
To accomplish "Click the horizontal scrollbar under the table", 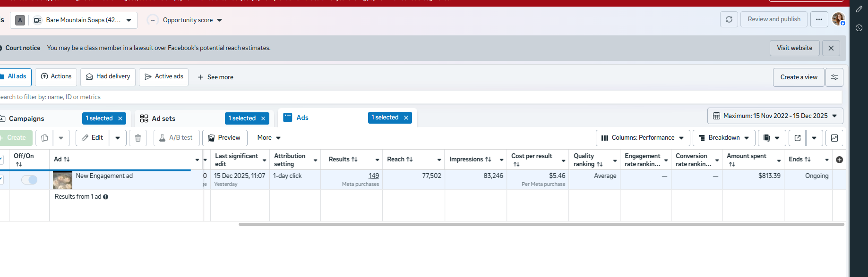I will 541,225.
